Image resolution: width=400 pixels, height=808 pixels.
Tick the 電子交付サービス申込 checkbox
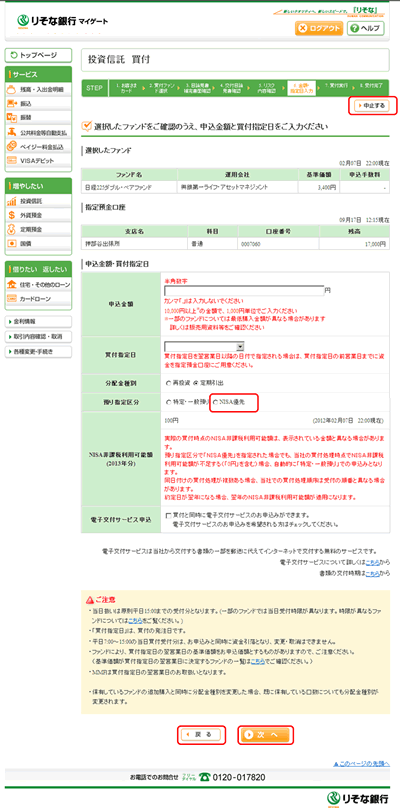(169, 515)
